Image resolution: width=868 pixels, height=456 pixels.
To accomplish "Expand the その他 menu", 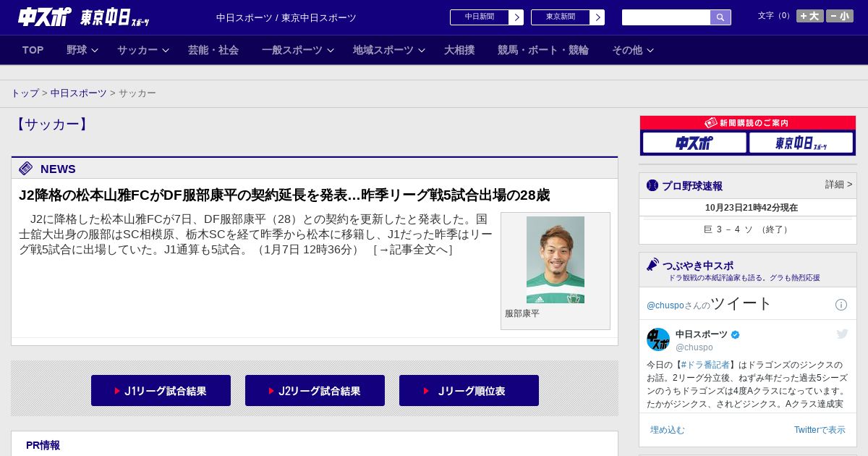I will click(x=633, y=50).
